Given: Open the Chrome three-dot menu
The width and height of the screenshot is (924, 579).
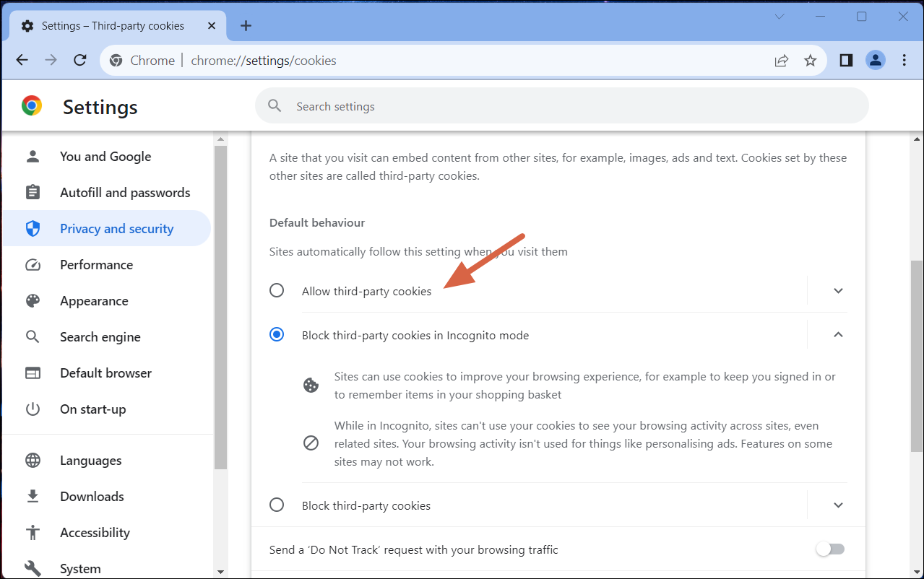Looking at the screenshot, I should pos(904,60).
